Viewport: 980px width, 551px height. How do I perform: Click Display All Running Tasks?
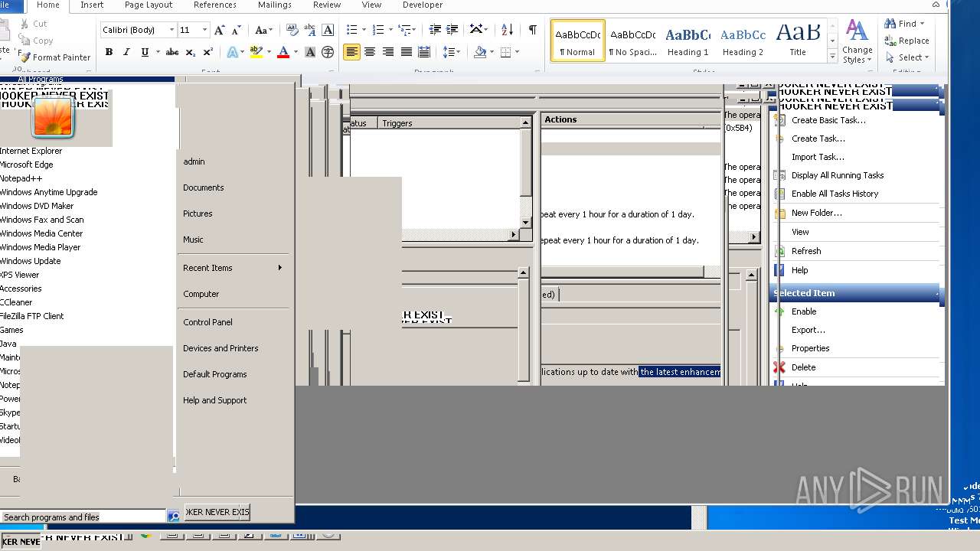(x=838, y=175)
